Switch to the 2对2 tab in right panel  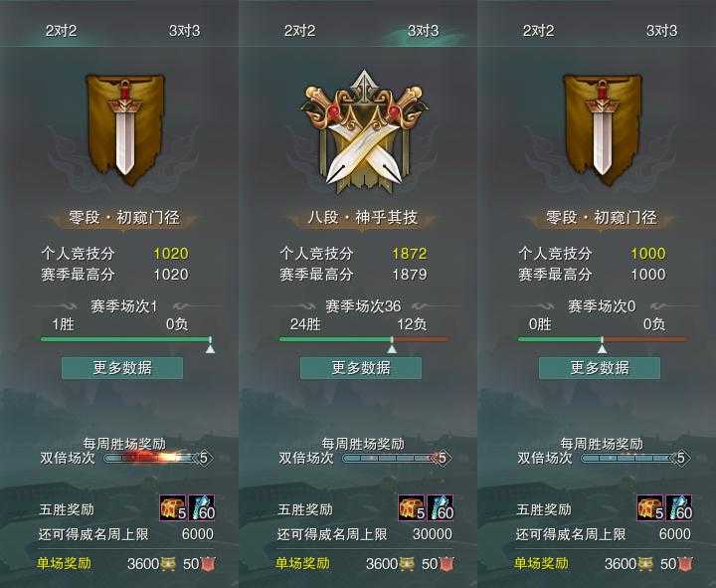(x=538, y=31)
